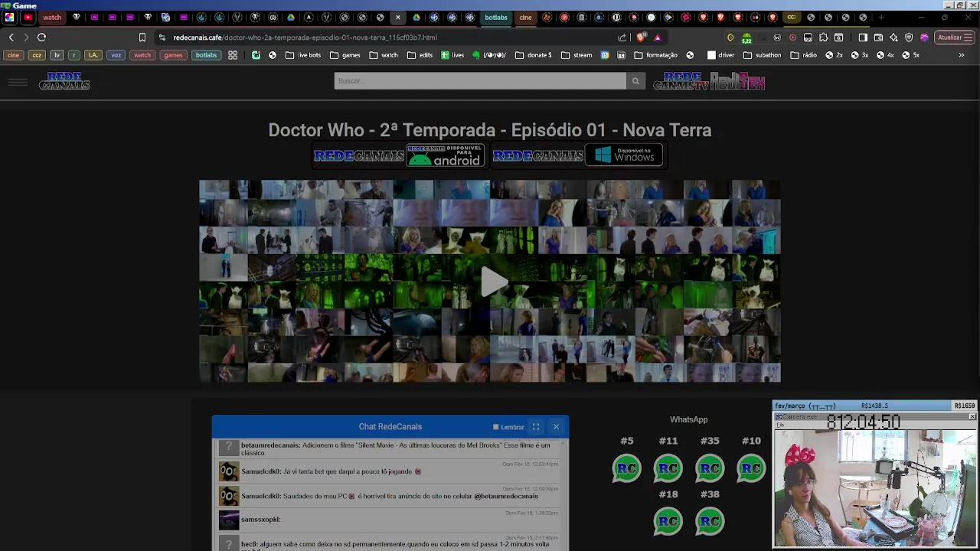
Task: Open the RedeCanais Android app banner
Action: pos(399,155)
